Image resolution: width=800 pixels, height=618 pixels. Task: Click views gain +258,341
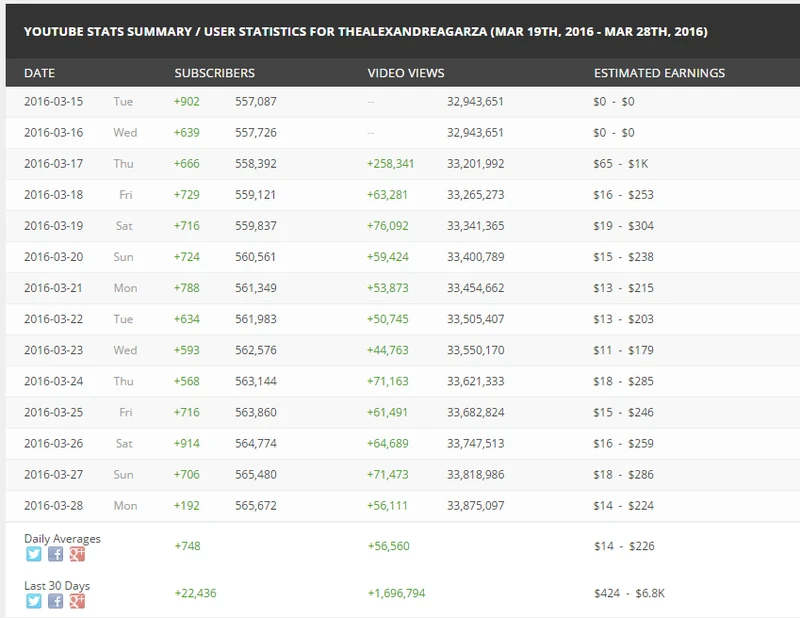click(390, 164)
